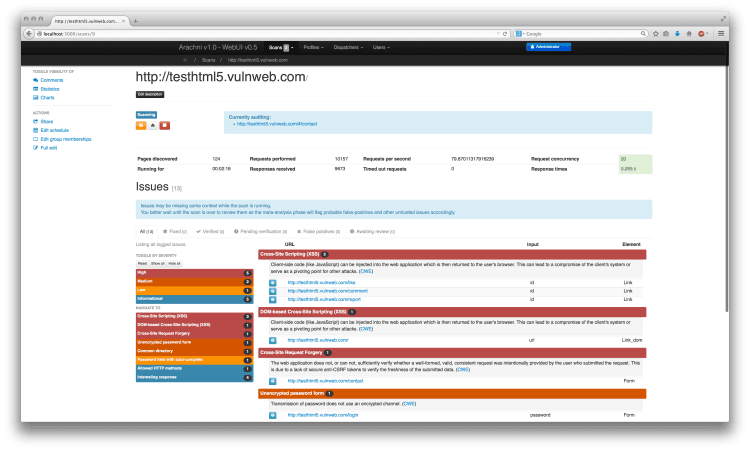750x450 pixels.
Task: Collapse the DOM-based Cross-Site Scripting header
Action: 452,312
